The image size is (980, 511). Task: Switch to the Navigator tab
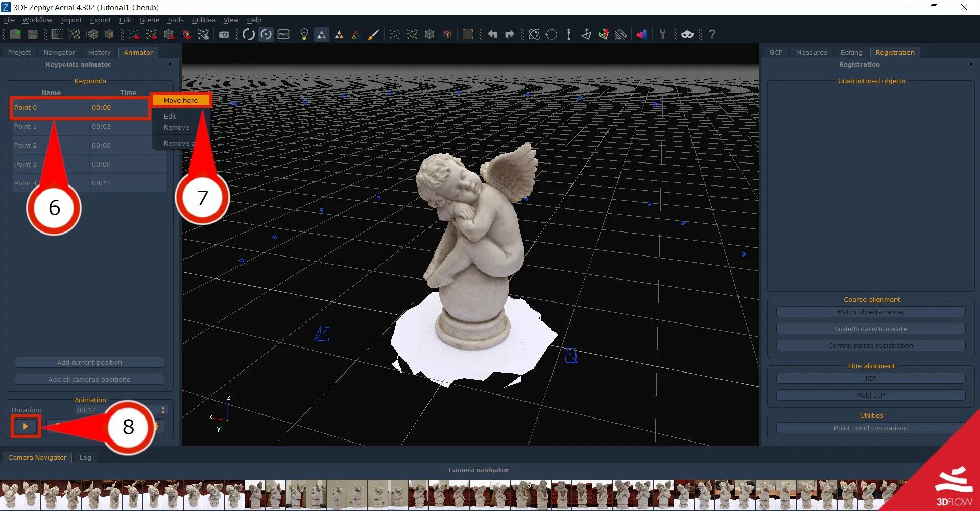tap(59, 52)
